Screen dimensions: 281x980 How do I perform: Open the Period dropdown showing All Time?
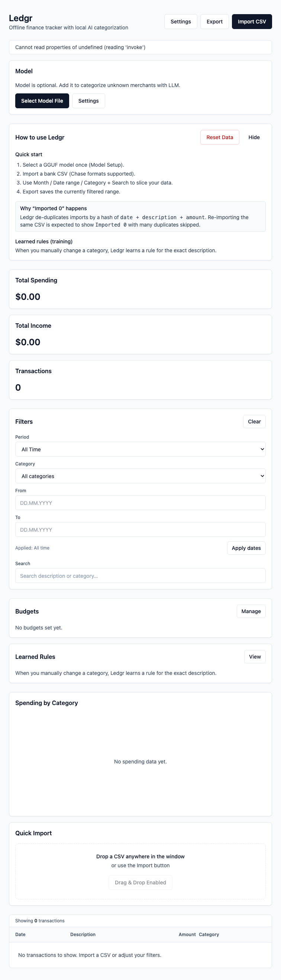(x=140, y=449)
